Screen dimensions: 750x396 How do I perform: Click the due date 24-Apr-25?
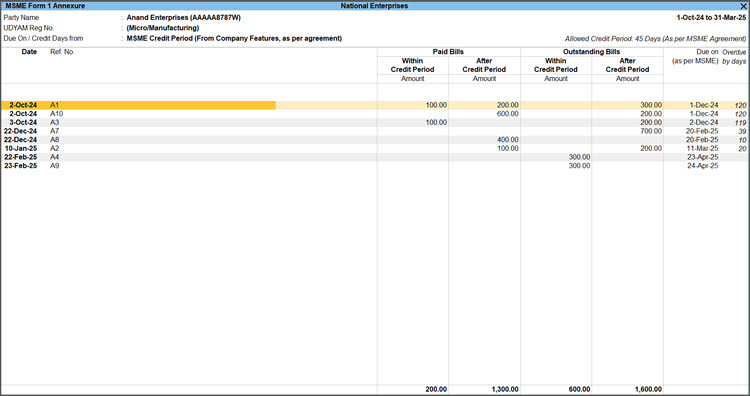pyautogui.click(x=702, y=165)
